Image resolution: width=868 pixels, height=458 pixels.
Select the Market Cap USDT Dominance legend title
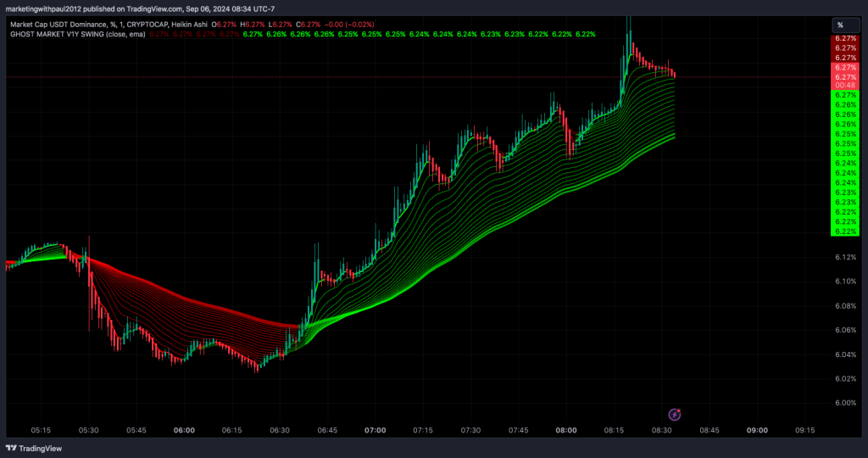point(108,25)
